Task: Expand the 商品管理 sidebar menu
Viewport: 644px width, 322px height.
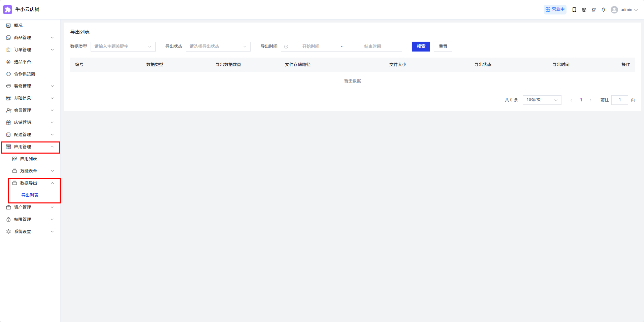Action: (30, 38)
